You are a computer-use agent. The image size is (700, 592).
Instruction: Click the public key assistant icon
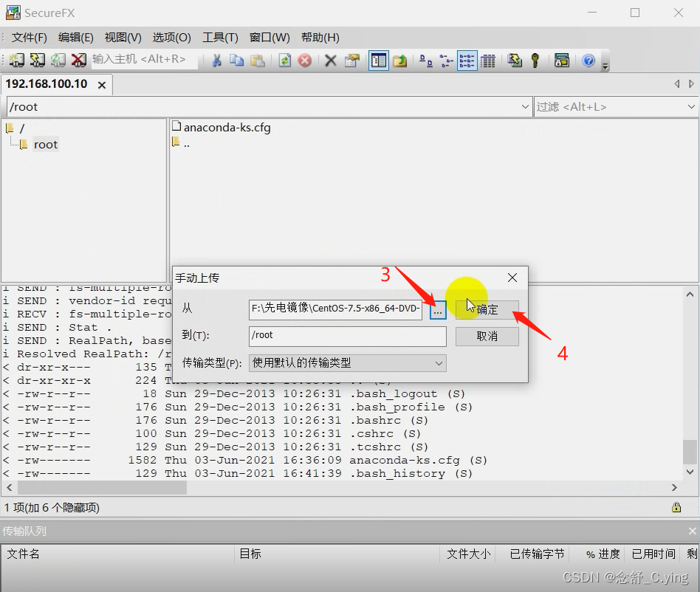point(535,61)
